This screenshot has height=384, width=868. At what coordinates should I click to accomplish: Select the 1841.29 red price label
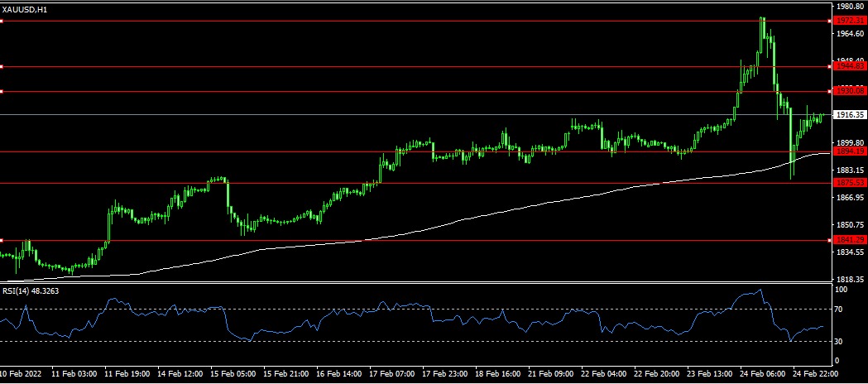(851, 239)
